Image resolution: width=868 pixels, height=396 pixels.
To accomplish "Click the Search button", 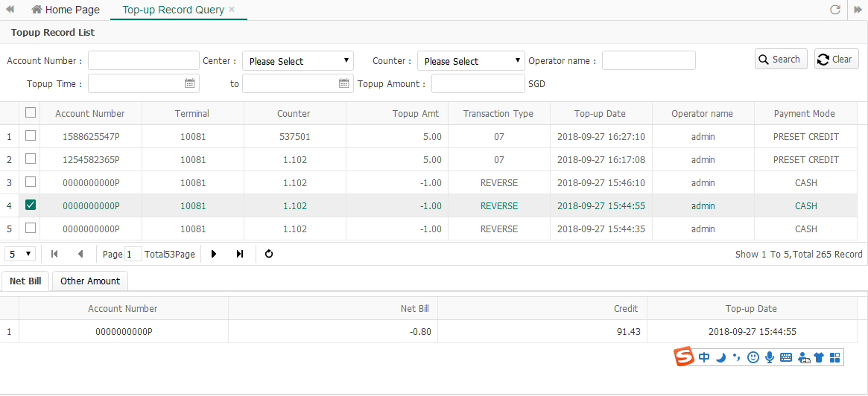I will pos(781,60).
